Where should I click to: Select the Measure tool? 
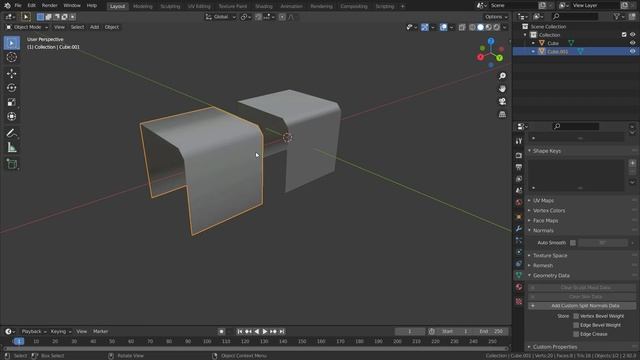point(11,147)
